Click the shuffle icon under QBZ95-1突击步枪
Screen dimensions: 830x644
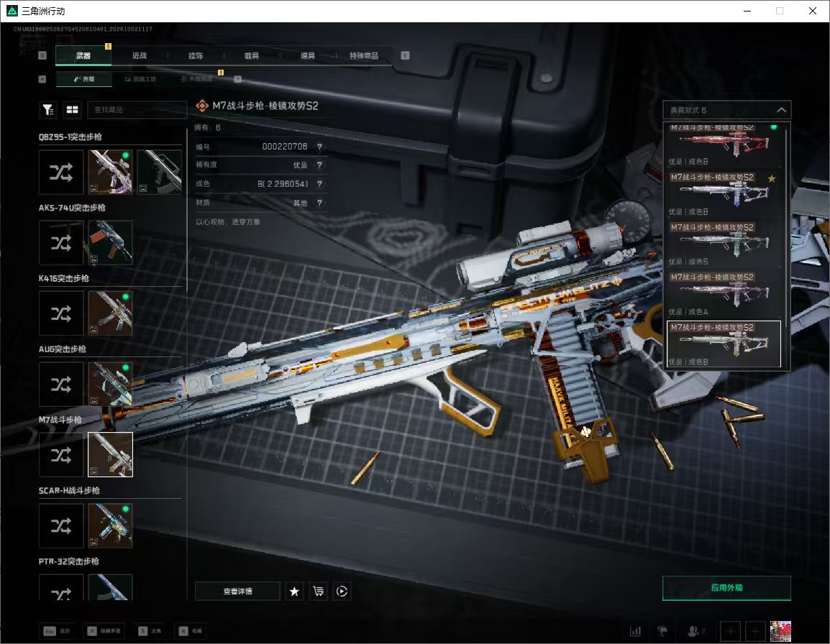[61, 172]
